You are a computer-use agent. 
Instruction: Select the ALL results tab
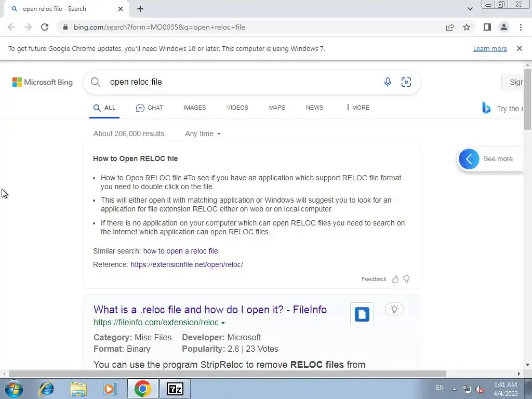point(104,108)
